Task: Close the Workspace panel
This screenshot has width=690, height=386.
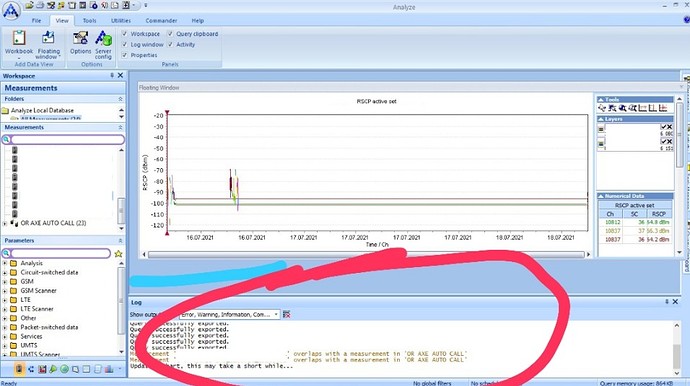Action: click(x=120, y=76)
